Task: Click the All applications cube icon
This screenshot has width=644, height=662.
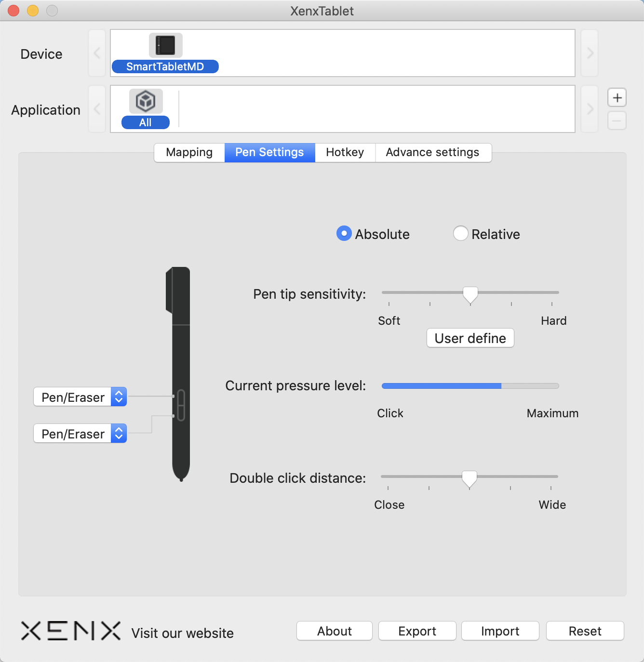Action: click(146, 101)
